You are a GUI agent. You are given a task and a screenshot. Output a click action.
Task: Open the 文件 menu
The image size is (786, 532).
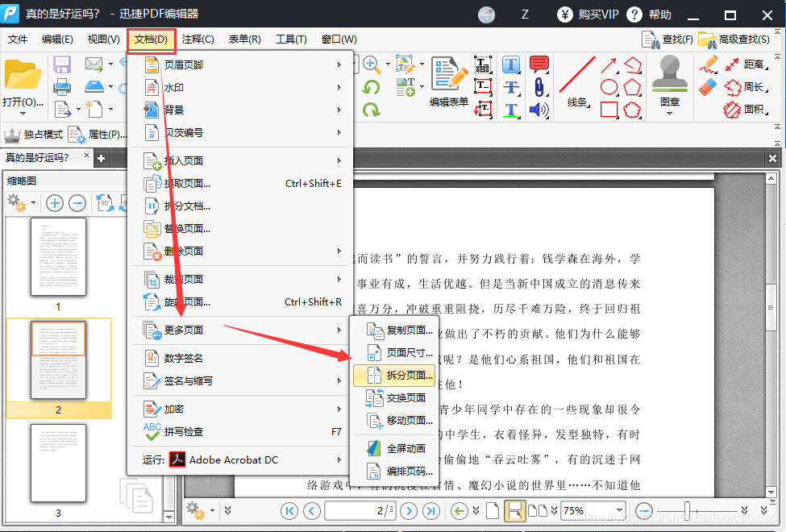tap(18, 39)
